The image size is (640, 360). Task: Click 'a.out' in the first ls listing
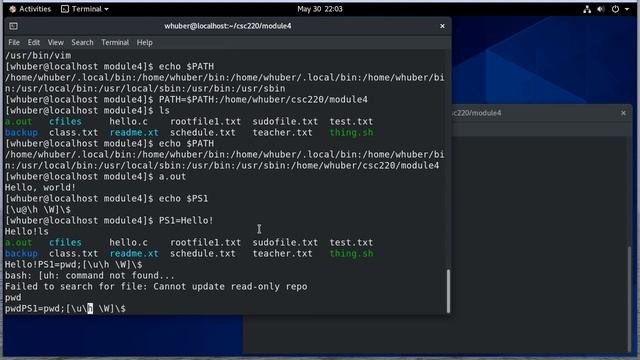coord(18,122)
